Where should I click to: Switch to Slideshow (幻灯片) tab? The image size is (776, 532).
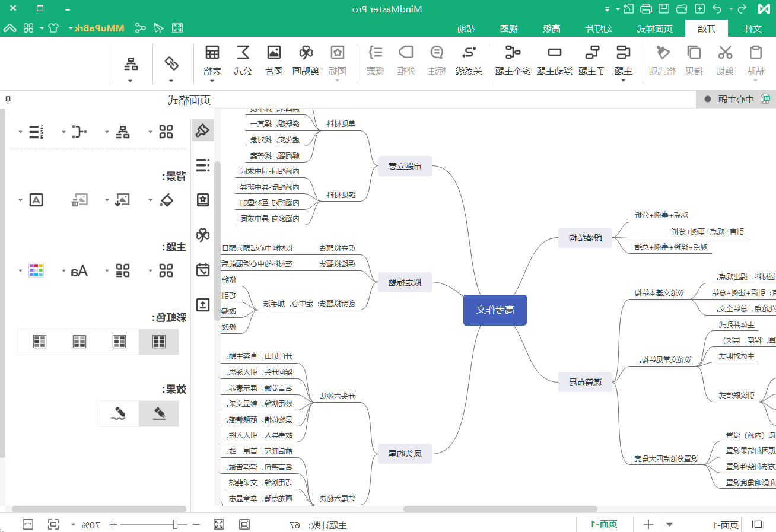[599, 28]
